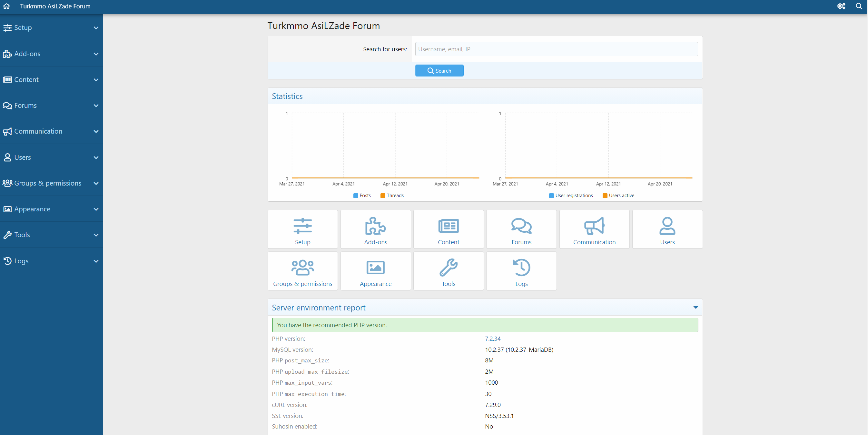The height and width of the screenshot is (435, 868).
Task: Expand the Content sidebar chevron
Action: point(96,80)
